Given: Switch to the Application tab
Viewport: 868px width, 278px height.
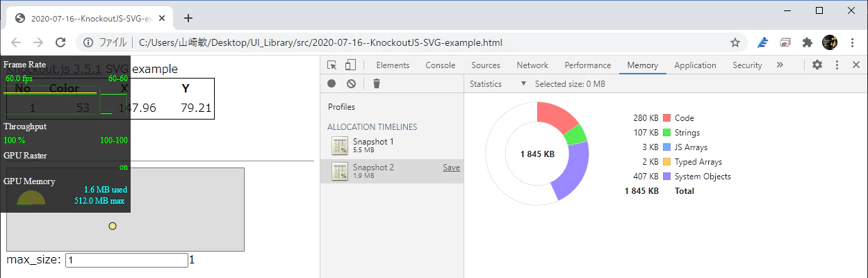Looking at the screenshot, I should tap(695, 65).
